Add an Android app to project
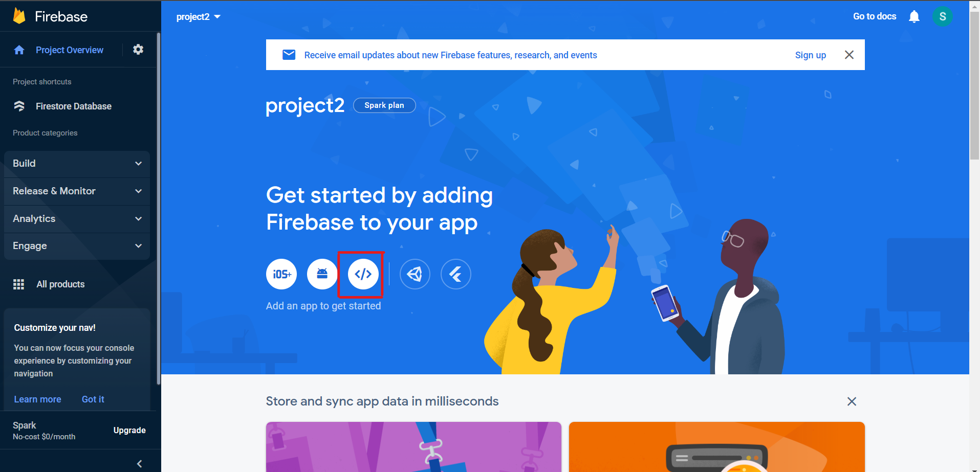Viewport: 980px width, 472px height. [322, 274]
